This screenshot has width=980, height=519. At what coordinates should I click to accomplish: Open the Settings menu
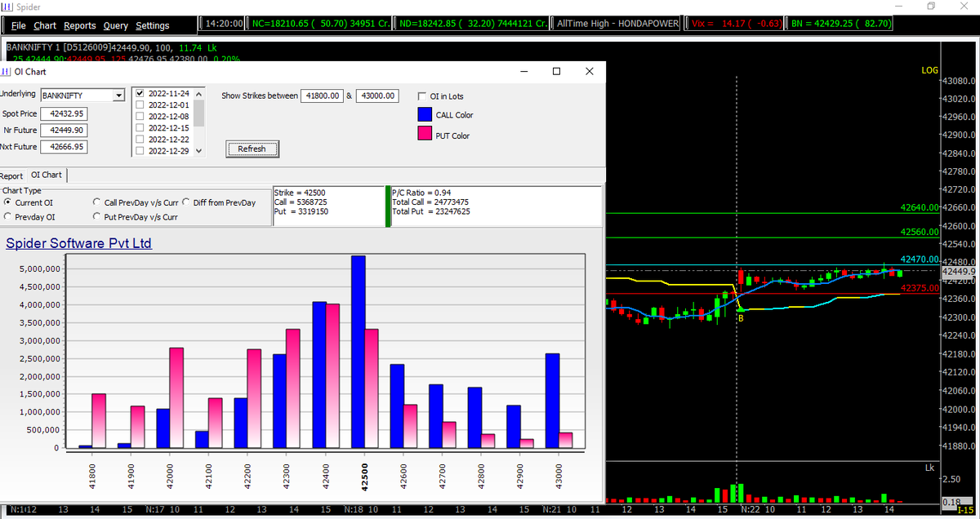coord(153,26)
